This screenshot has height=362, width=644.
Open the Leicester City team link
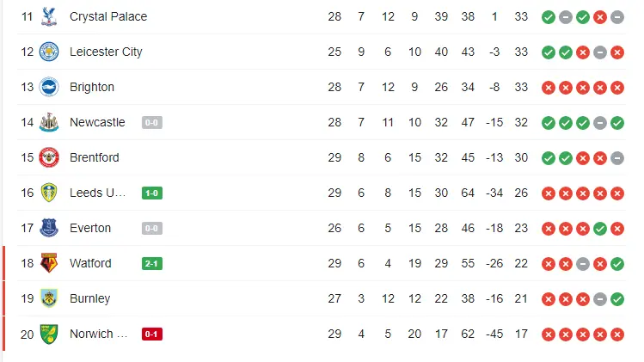pyautogui.click(x=106, y=52)
